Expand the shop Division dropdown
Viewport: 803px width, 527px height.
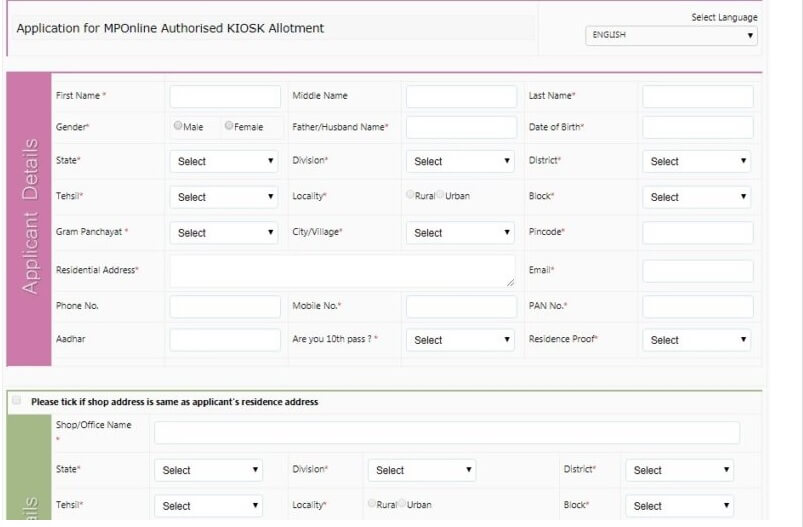(422, 470)
